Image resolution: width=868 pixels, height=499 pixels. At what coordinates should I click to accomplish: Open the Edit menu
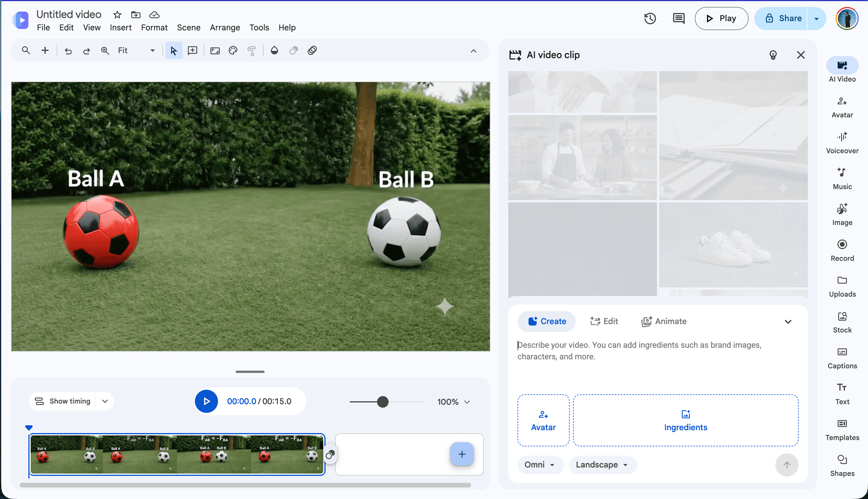(x=66, y=27)
